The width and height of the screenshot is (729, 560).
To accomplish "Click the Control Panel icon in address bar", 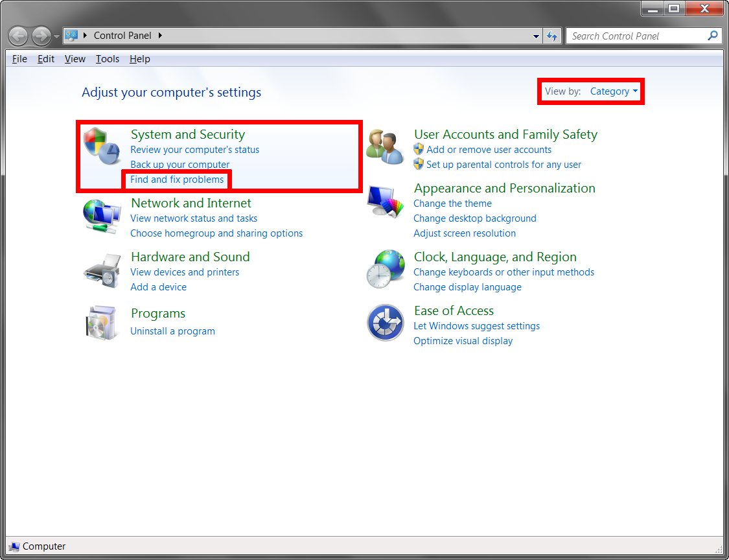I will (x=71, y=36).
